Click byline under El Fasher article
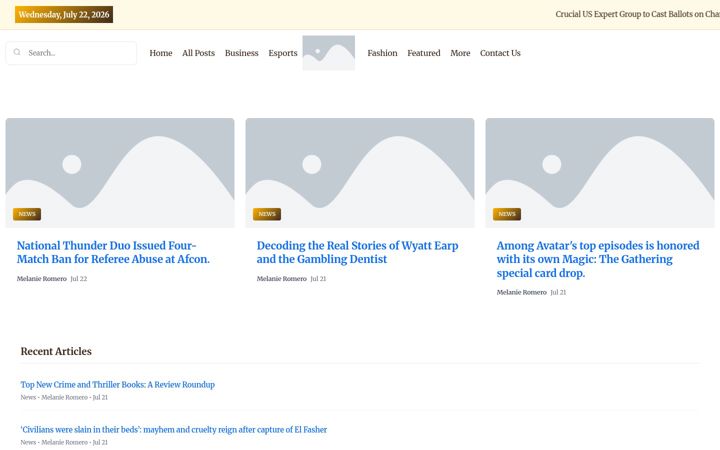Viewport: 720px width, 450px height. click(x=64, y=443)
